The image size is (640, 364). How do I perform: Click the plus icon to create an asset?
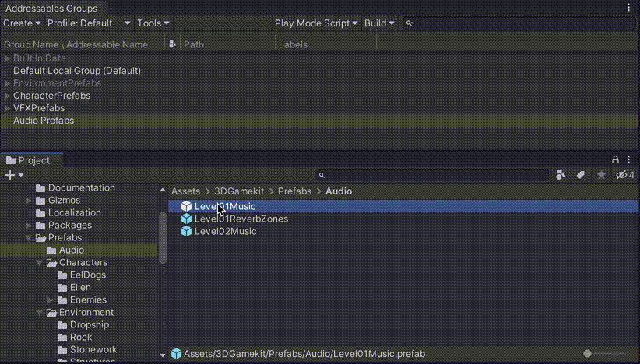pos(10,175)
